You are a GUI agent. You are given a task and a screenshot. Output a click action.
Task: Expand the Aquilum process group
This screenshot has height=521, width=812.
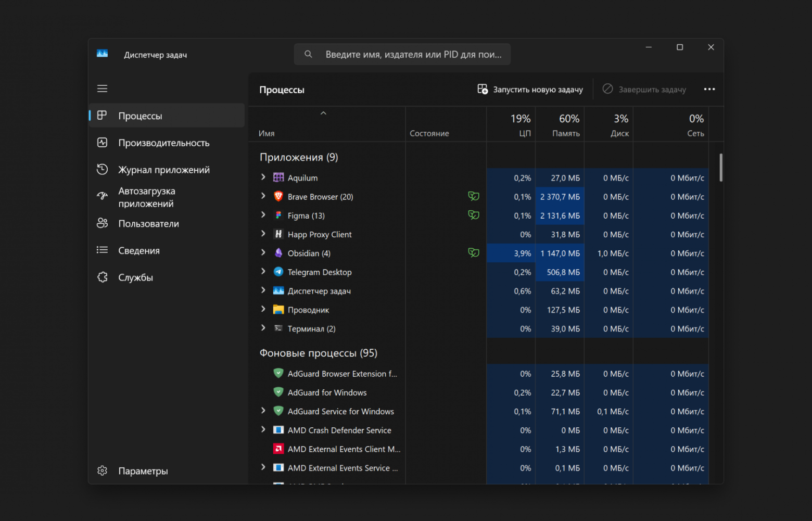click(263, 177)
